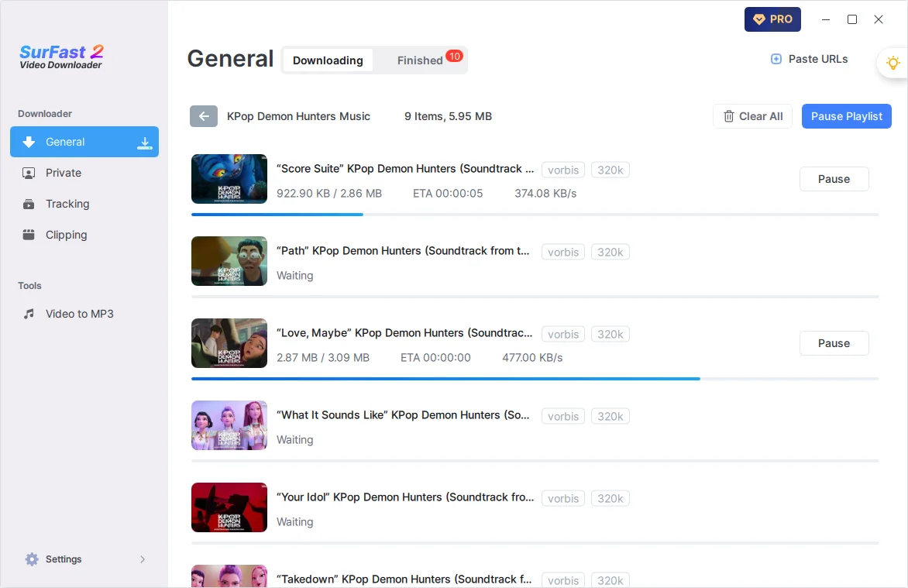The height and width of the screenshot is (588, 908).
Task: Click "477.00 KB/s" speed value
Action: (x=532, y=358)
